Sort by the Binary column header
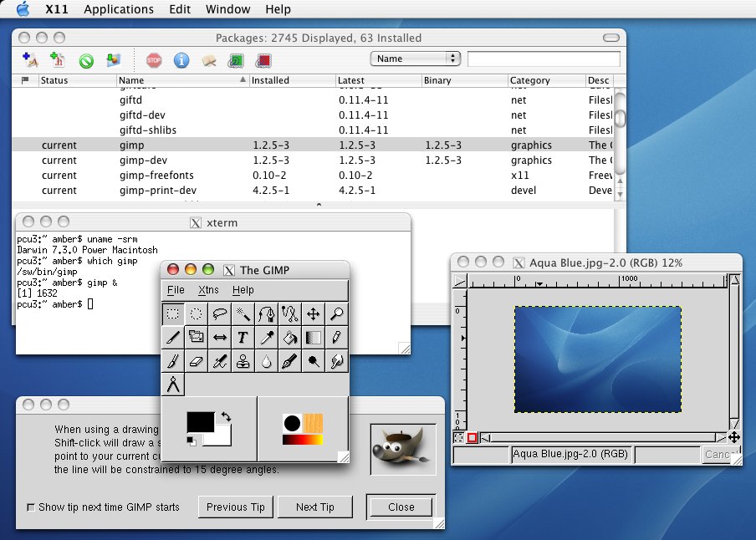Viewport: 756px width, 540px height. click(465, 80)
